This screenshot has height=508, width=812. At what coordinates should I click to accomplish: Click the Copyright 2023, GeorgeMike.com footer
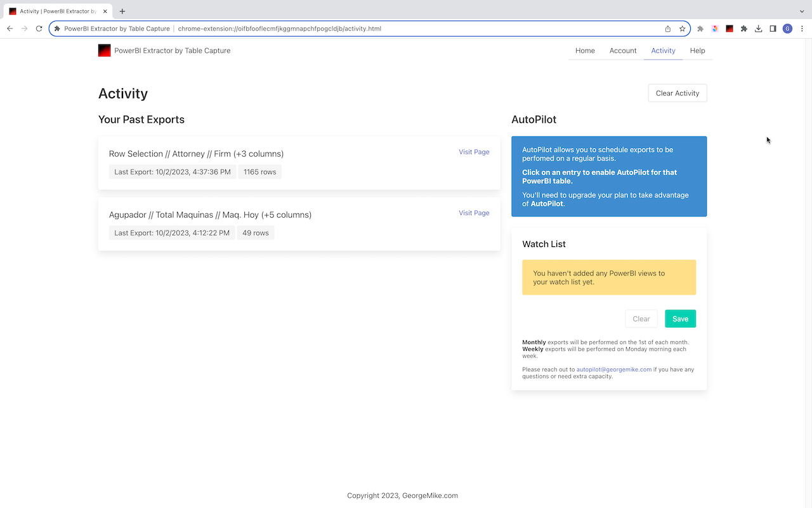click(402, 496)
